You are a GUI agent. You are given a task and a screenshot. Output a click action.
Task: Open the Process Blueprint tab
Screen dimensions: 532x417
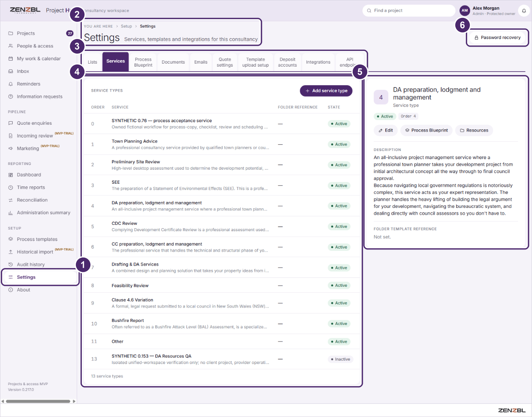[x=143, y=62]
